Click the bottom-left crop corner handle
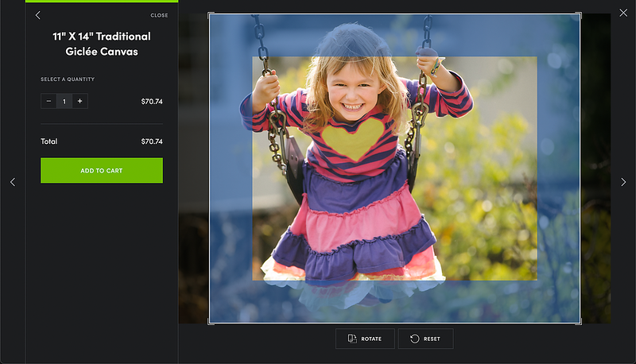 pos(210,322)
